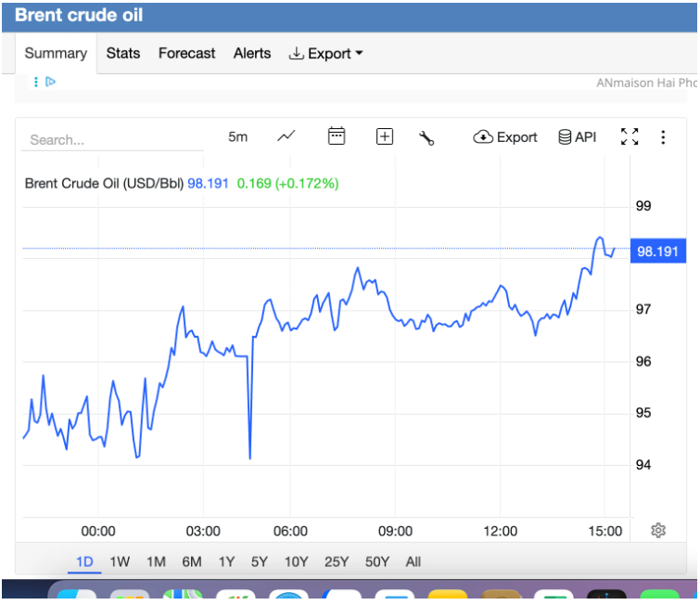Viewport: 700px width, 605px height.
Task: Switch chart range to 1M
Action: click(x=156, y=561)
